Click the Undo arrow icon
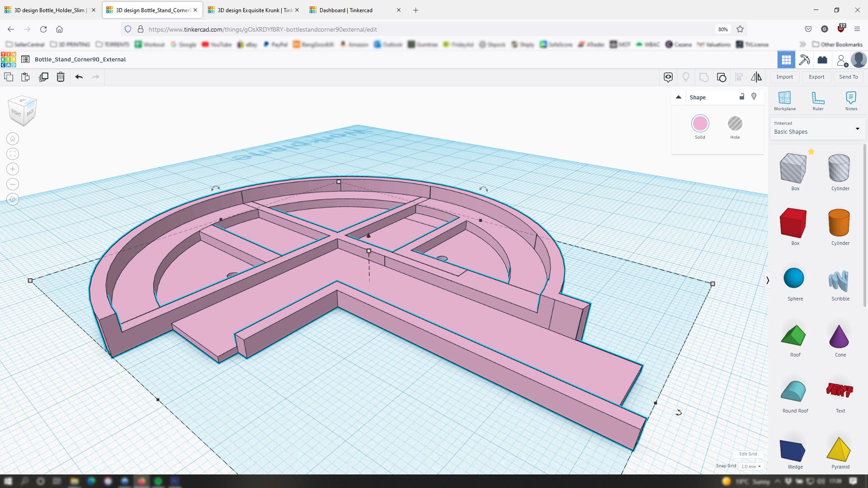 coord(79,77)
